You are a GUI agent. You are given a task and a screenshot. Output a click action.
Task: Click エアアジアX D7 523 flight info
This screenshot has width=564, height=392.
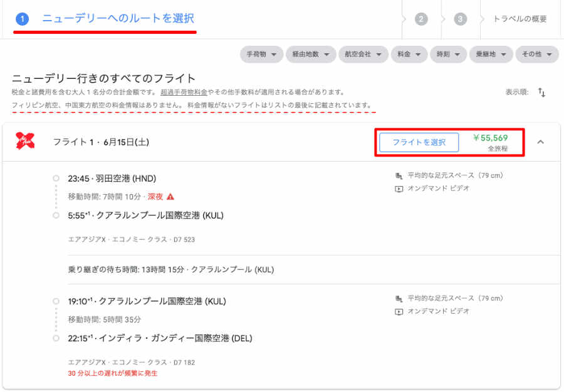point(132,240)
